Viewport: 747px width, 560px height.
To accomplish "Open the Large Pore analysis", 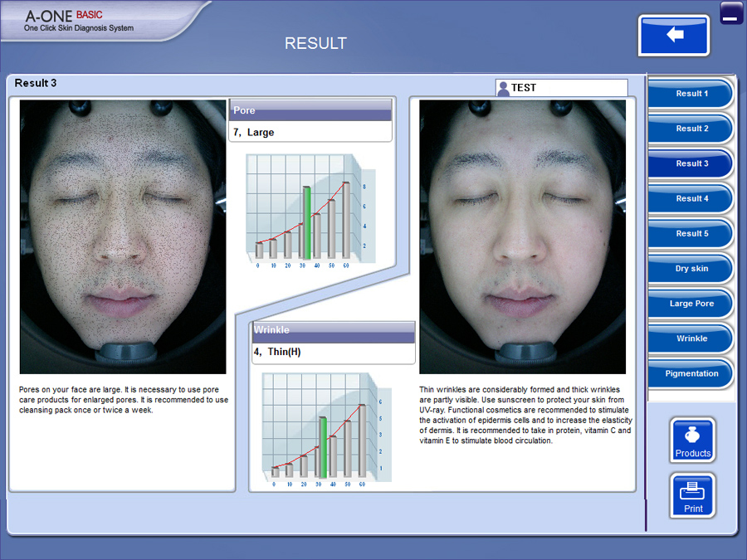I will [691, 304].
